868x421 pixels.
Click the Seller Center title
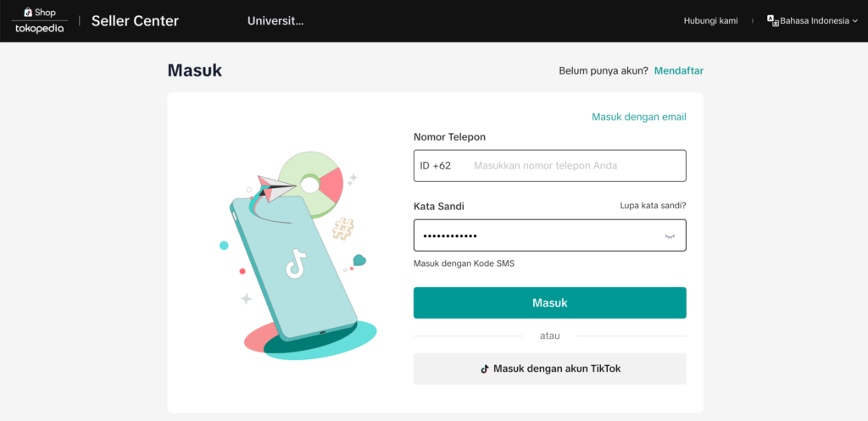pos(135,21)
